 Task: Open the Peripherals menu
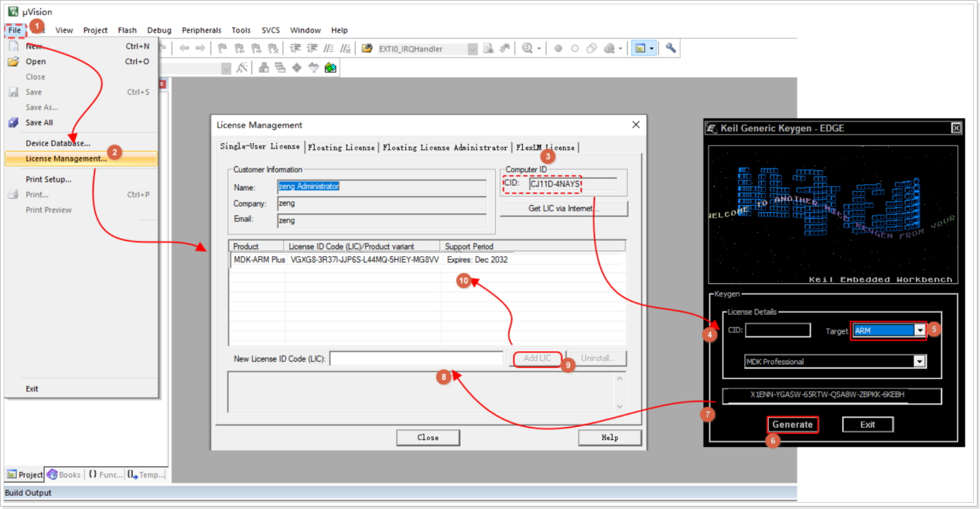[x=202, y=30]
